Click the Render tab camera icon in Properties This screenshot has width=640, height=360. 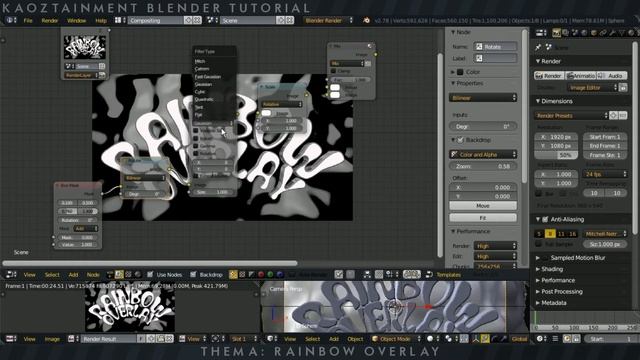click(x=556, y=33)
